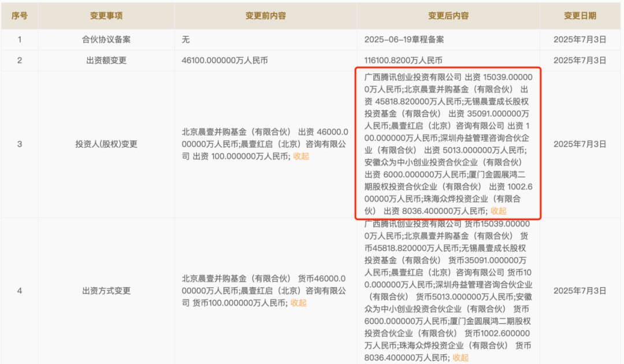Click the 序号 column header

pyautogui.click(x=20, y=16)
